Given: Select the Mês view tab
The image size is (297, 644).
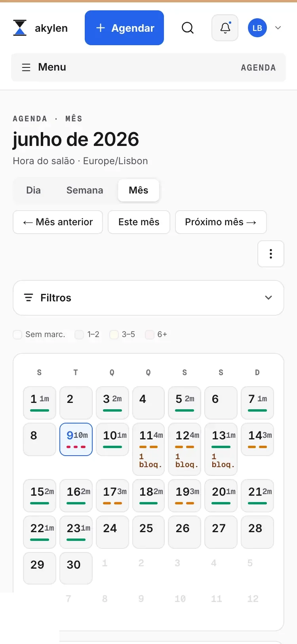Looking at the screenshot, I should point(139,190).
